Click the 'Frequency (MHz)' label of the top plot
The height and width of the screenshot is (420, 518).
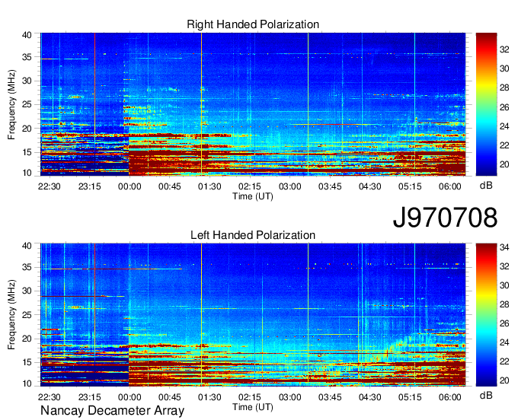(x=11, y=104)
